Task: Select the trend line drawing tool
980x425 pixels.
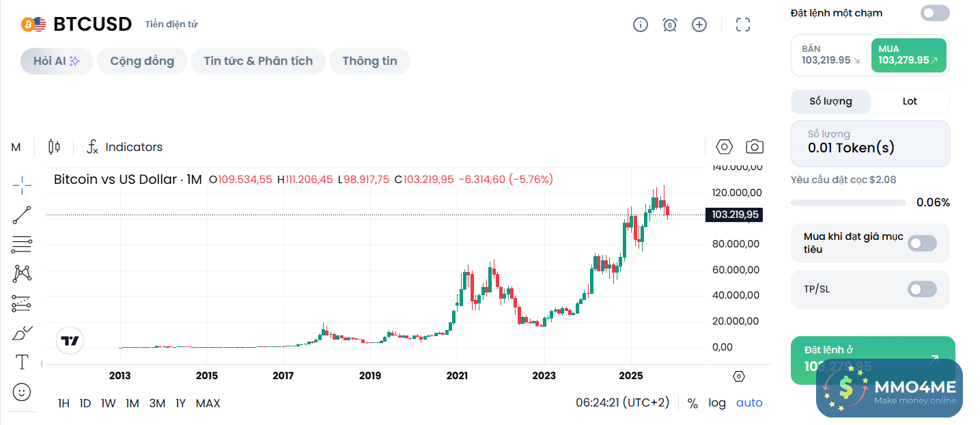Action: (22, 215)
